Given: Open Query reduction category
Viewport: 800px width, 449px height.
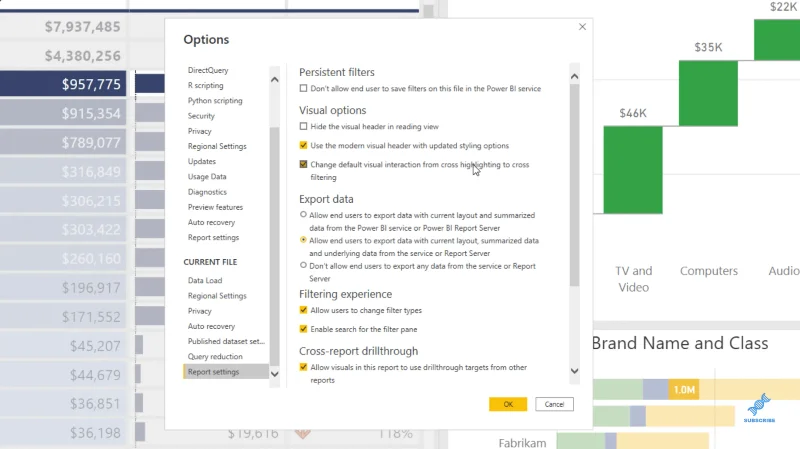Looking at the screenshot, I should pos(215,357).
